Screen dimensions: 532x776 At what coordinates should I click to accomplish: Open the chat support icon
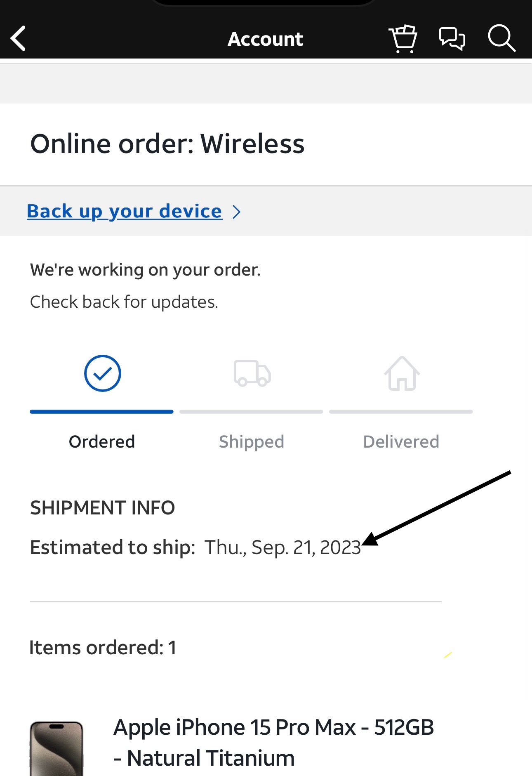pyautogui.click(x=452, y=38)
